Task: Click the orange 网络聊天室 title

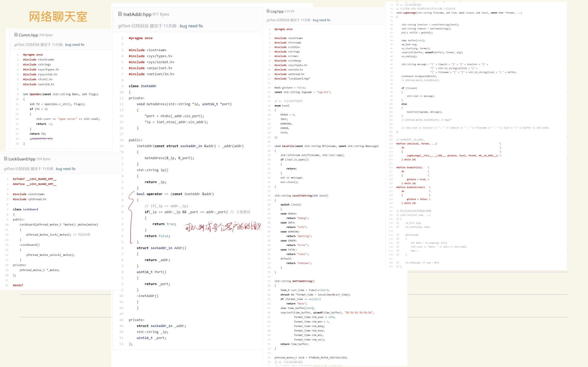Action: [x=58, y=17]
